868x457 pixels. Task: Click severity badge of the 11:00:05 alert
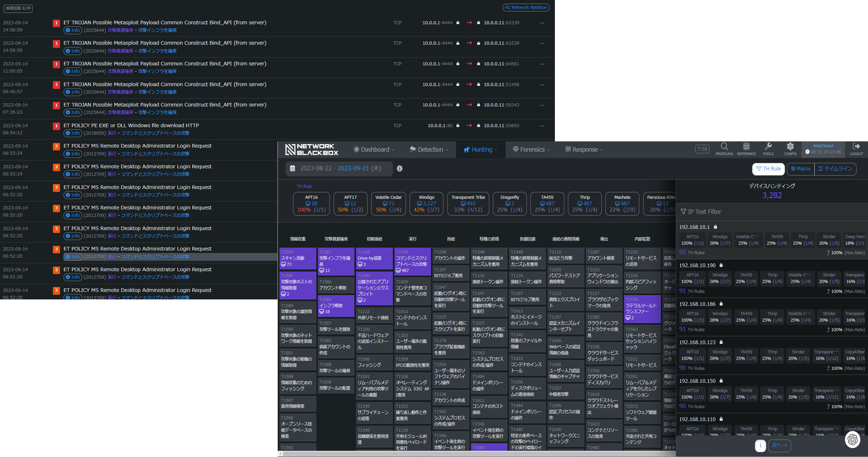(57, 64)
